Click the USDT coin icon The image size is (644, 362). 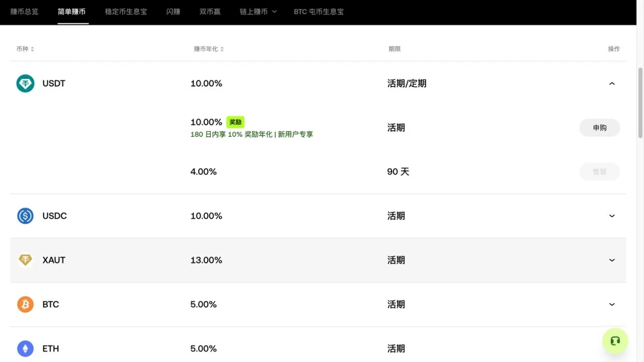25,84
